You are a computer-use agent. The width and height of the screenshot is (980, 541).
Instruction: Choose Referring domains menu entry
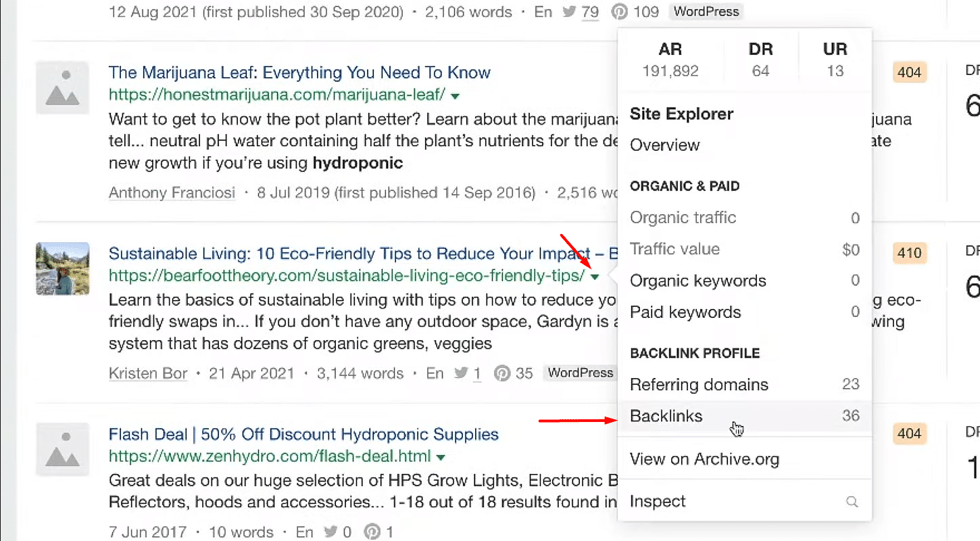[x=699, y=385]
